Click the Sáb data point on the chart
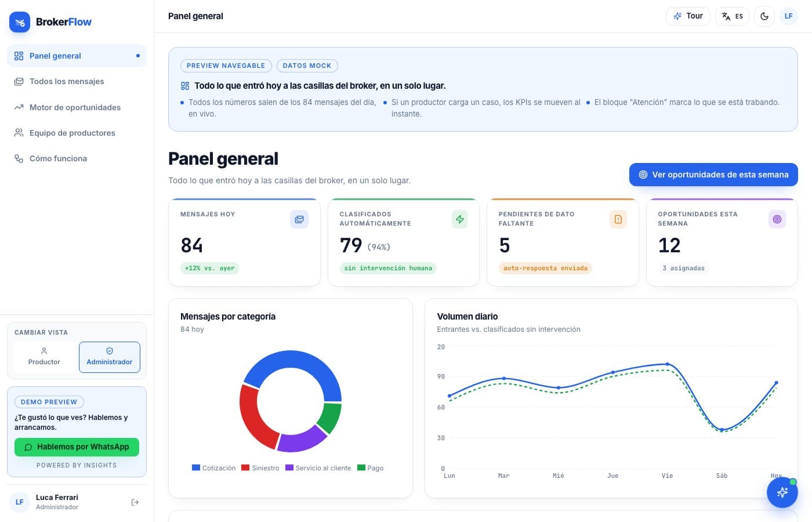 click(722, 430)
